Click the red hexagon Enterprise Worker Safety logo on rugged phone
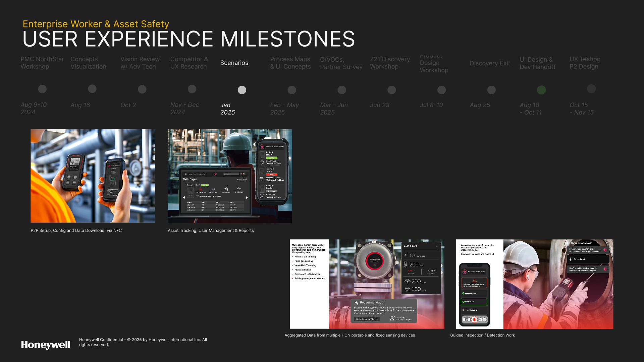The height and width of the screenshot is (362, 644). [x=262, y=146]
